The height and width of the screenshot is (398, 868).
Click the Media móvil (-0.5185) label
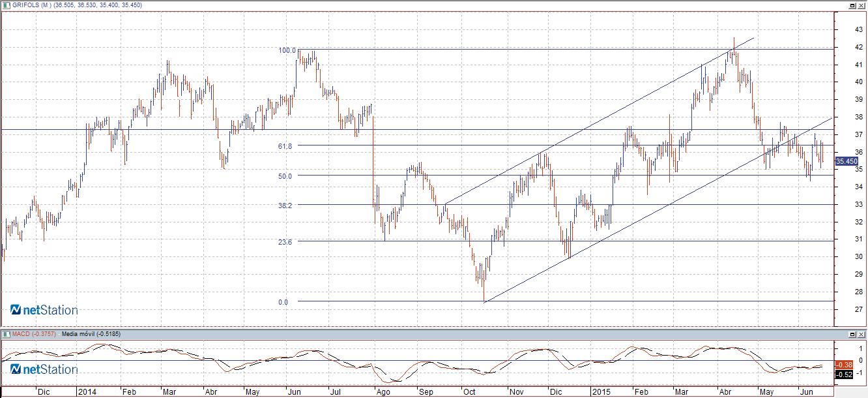[91, 334]
